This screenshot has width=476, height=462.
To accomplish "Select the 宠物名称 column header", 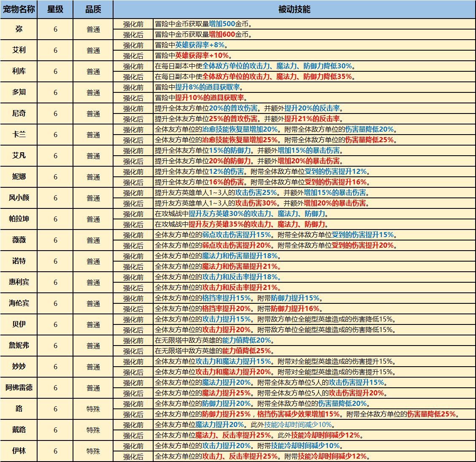I will (19, 9).
